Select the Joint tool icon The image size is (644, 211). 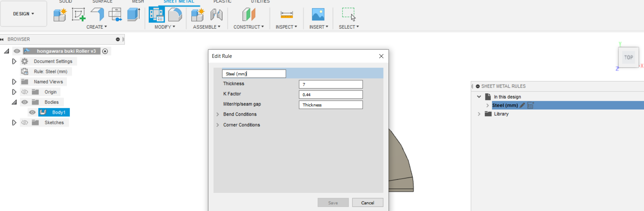(217, 15)
